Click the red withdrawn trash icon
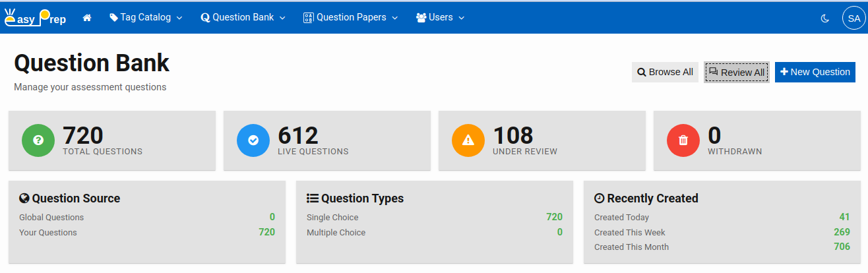The image size is (868, 273). coord(683,140)
